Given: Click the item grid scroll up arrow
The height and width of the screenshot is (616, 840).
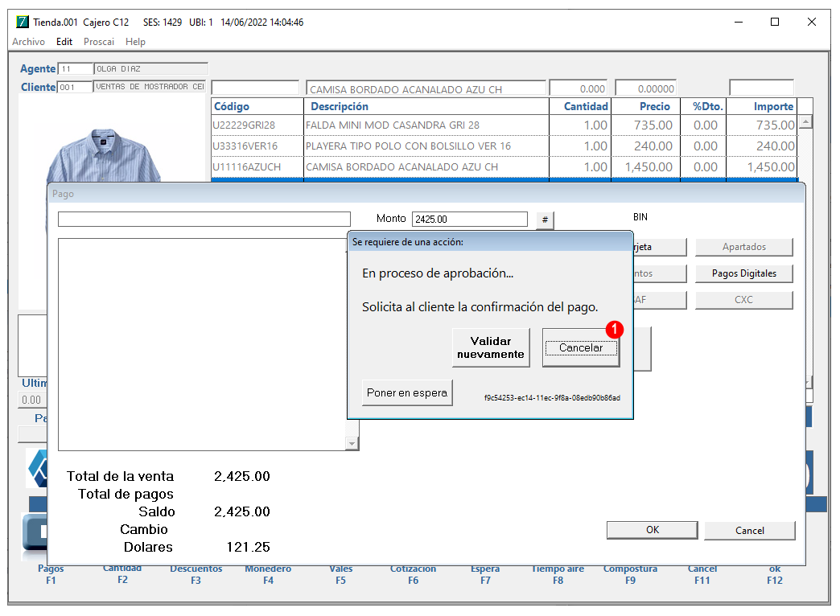Looking at the screenshot, I should 805,122.
